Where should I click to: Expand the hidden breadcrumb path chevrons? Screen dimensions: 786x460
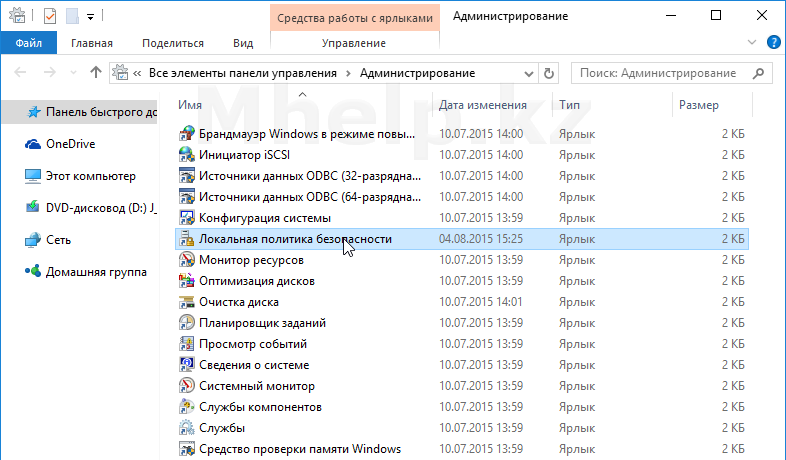[137, 74]
